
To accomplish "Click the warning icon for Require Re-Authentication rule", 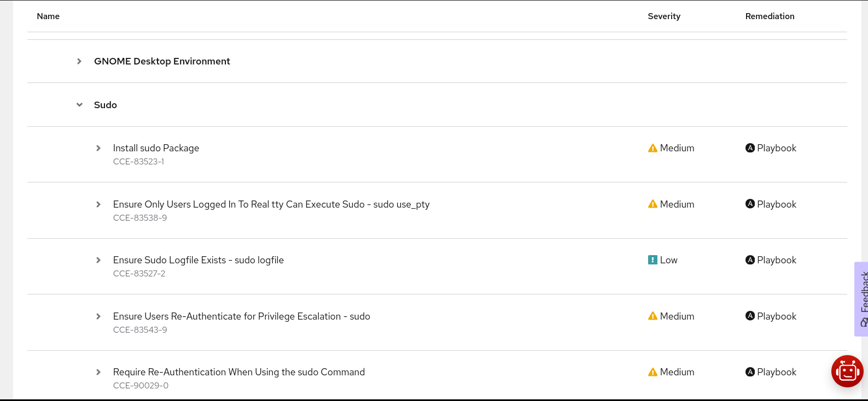I will 653,372.
